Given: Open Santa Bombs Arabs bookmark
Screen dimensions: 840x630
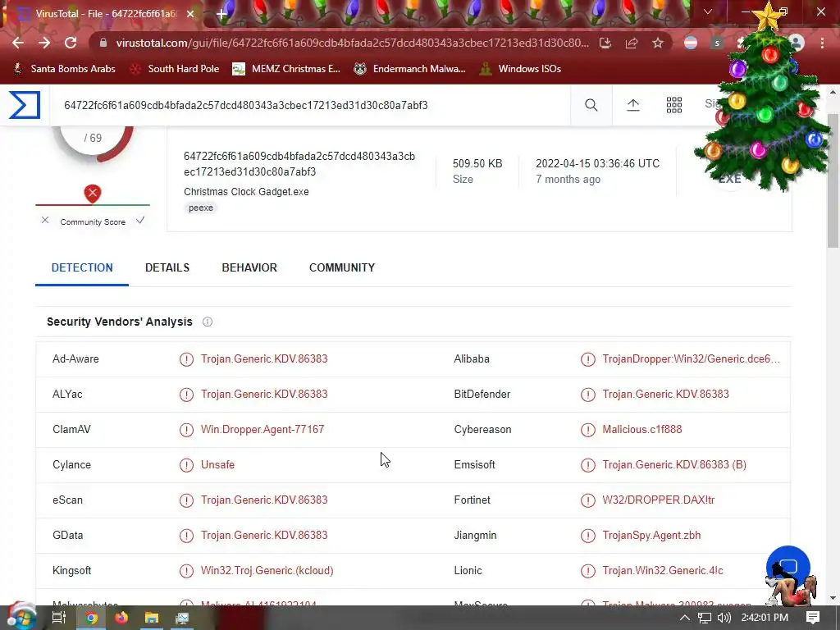Looking at the screenshot, I should click(64, 69).
